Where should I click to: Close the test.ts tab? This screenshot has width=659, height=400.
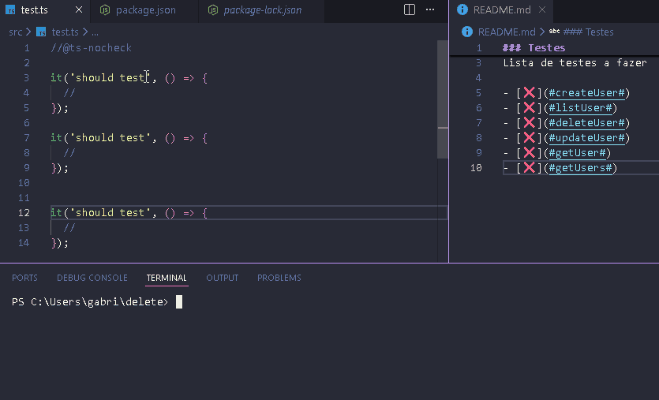pos(76,10)
